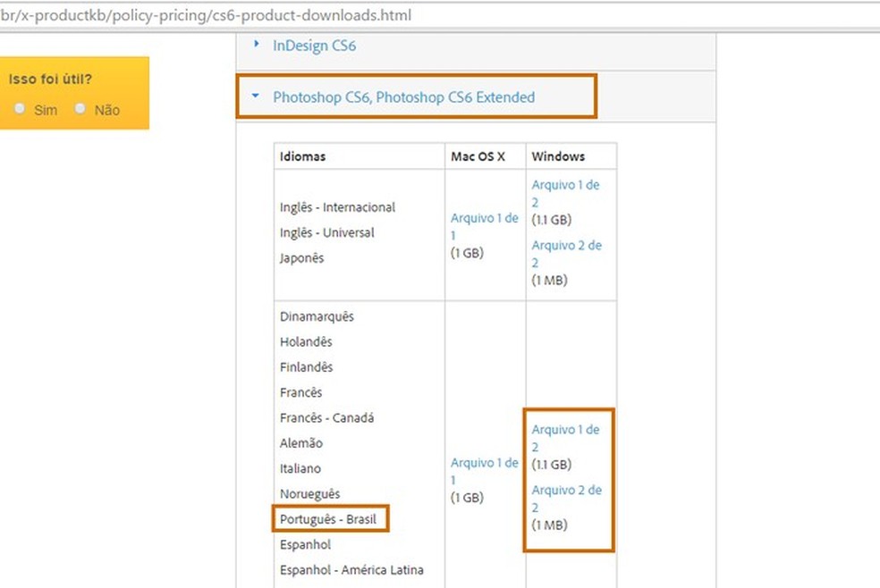The width and height of the screenshot is (880, 588).
Task: Click the Finlandês language entry
Action: (306, 367)
